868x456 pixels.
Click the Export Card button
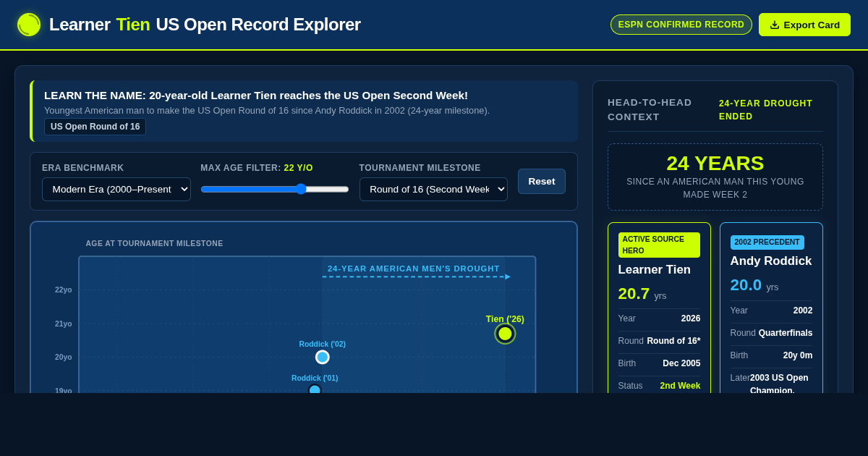[804, 25]
